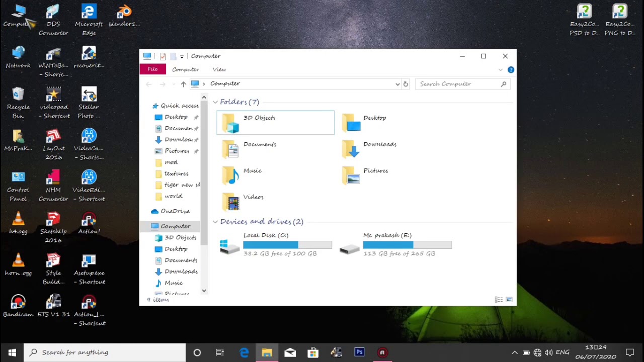This screenshot has width=644, height=362.
Task: Click '9 items' status bar text
Action: [x=157, y=300]
